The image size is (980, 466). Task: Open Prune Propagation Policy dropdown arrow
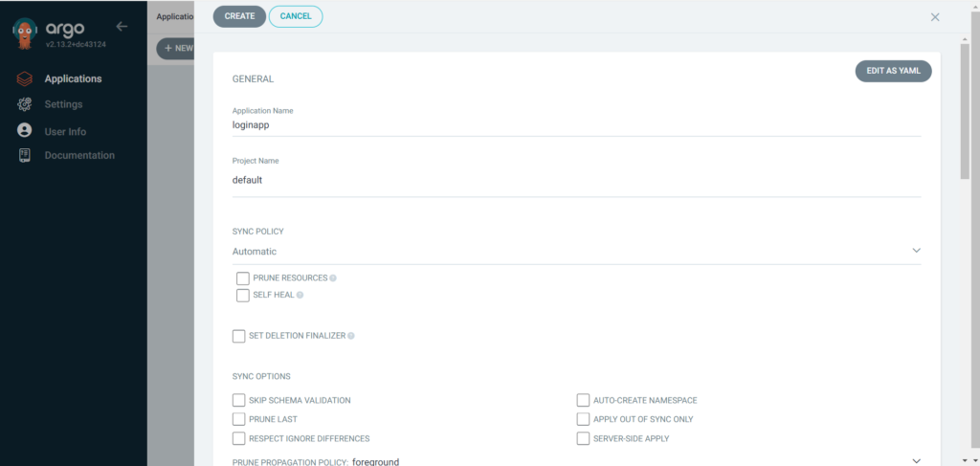916,461
